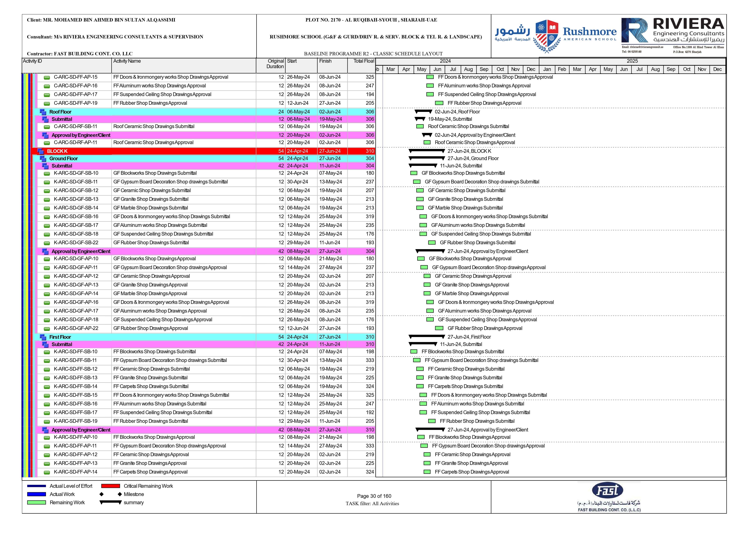Click the Roof Ceramic Shop Drawings Submittal Gantt bar

coord(420,127)
